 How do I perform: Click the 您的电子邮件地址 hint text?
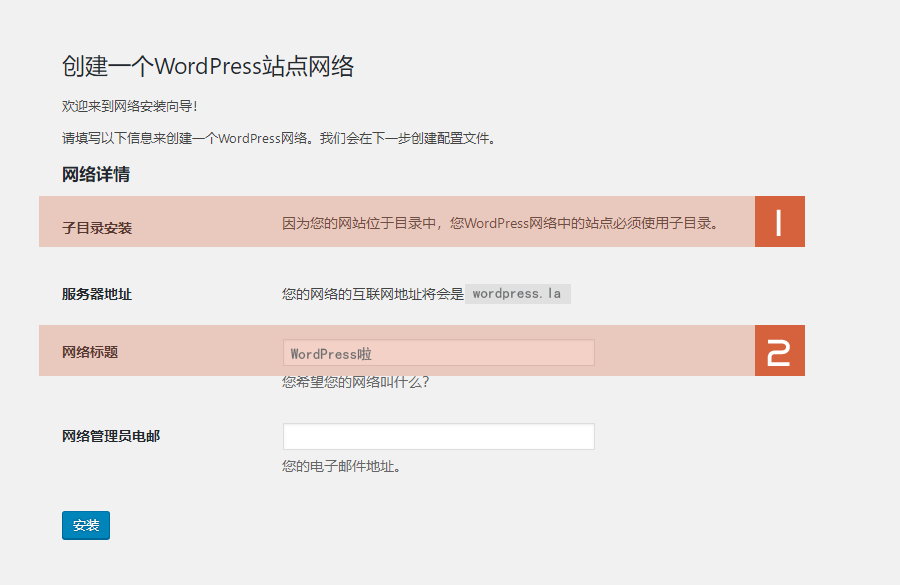point(342,465)
